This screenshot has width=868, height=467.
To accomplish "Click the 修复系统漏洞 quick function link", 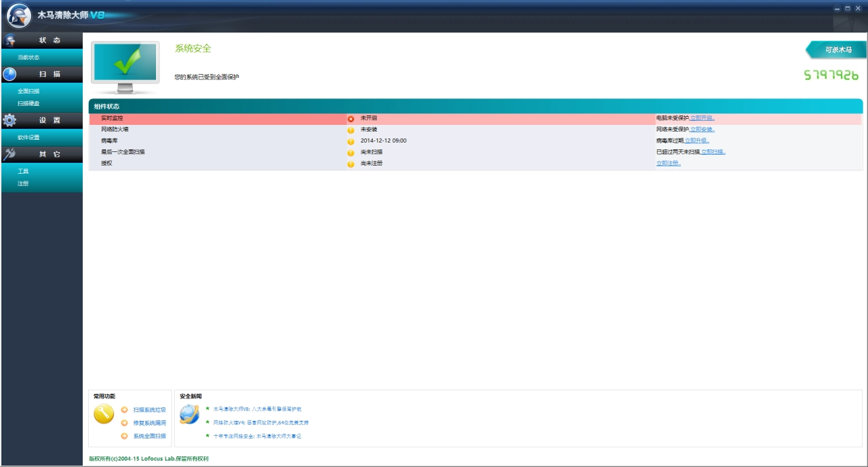I will [149, 423].
